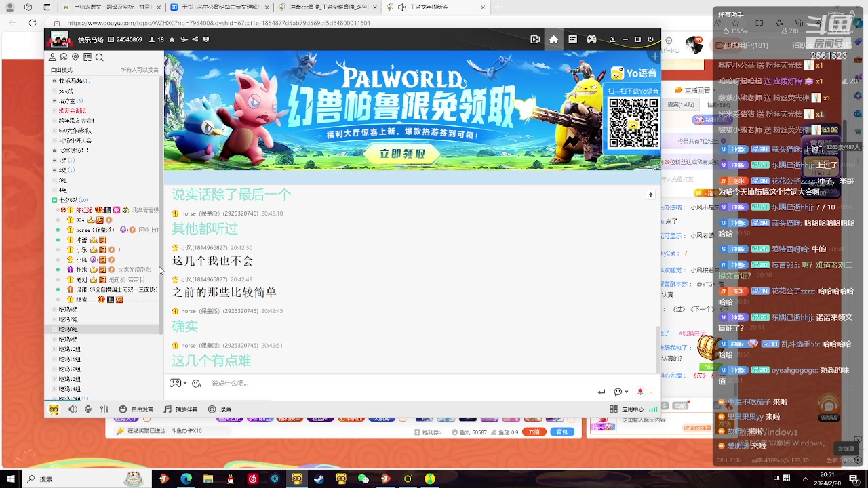The height and width of the screenshot is (488, 868).
Task: Click the green signal strength bars icon
Action: point(653,409)
